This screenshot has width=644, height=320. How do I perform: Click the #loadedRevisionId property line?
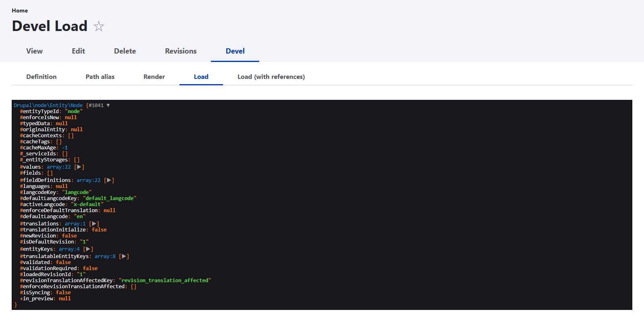coord(53,275)
